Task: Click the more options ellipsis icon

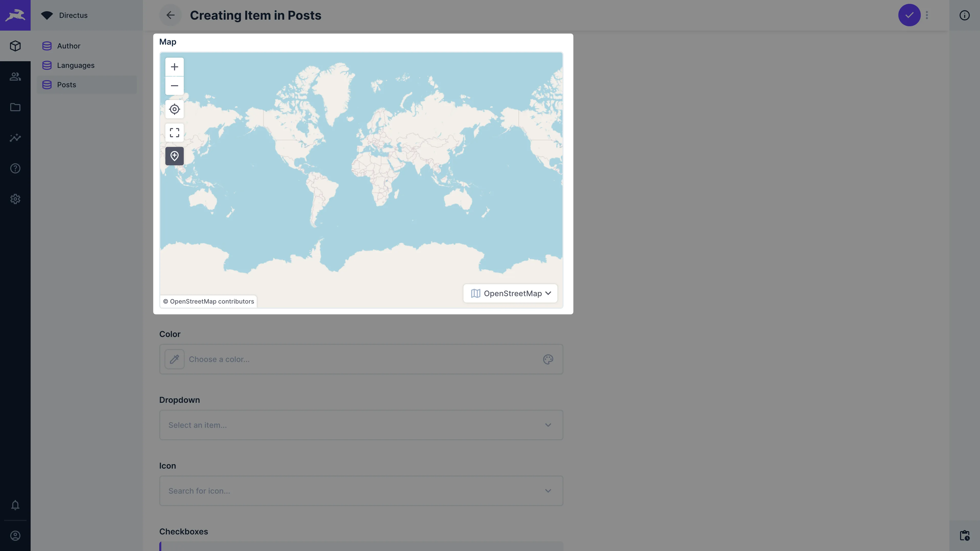Action: click(927, 15)
